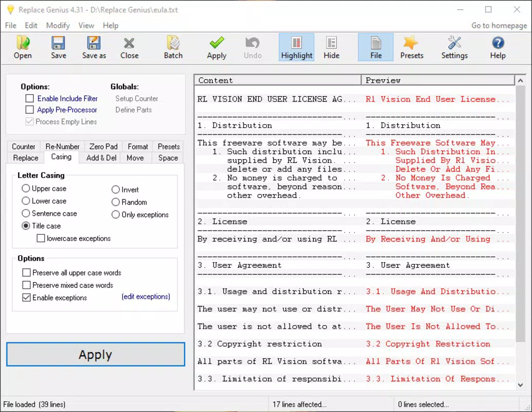Screen dimensions: 532x412
Task: Switch to the Replace tab
Action: pyautogui.click(x=26, y=158)
